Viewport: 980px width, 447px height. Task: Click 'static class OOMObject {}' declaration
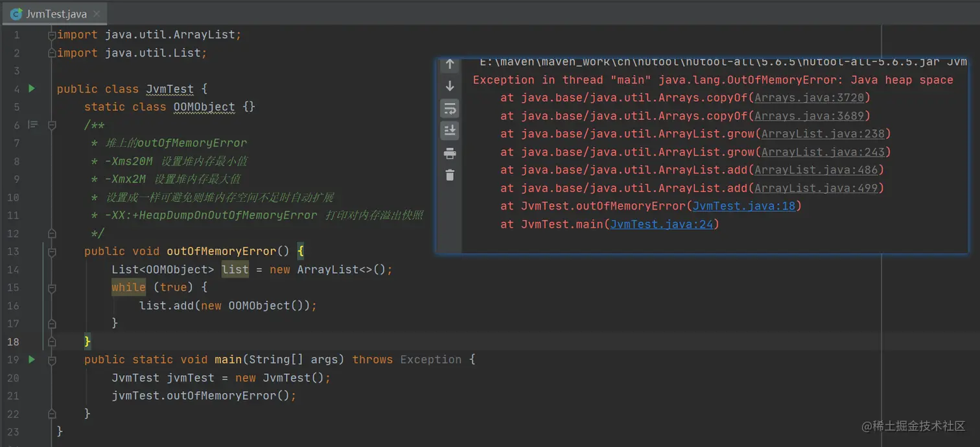(x=170, y=107)
